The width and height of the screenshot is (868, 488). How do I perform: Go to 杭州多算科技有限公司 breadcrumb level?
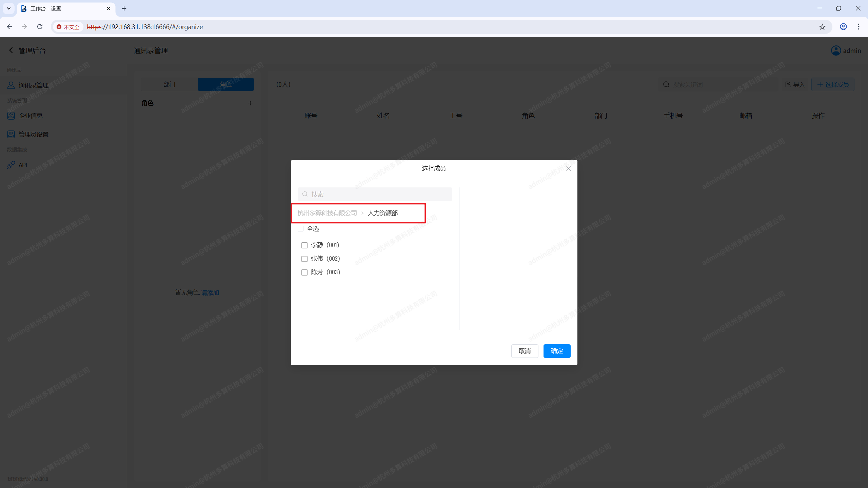tap(327, 213)
